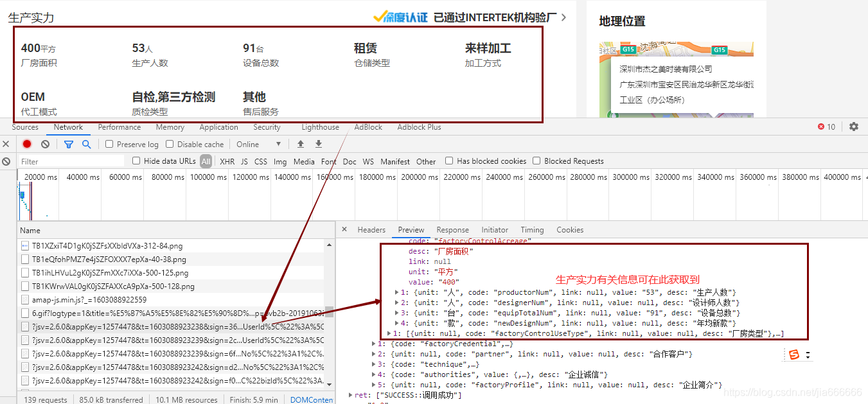Image resolution: width=868 pixels, height=404 pixels.
Task: Click the X at left of network toolbar
Action: (6, 145)
